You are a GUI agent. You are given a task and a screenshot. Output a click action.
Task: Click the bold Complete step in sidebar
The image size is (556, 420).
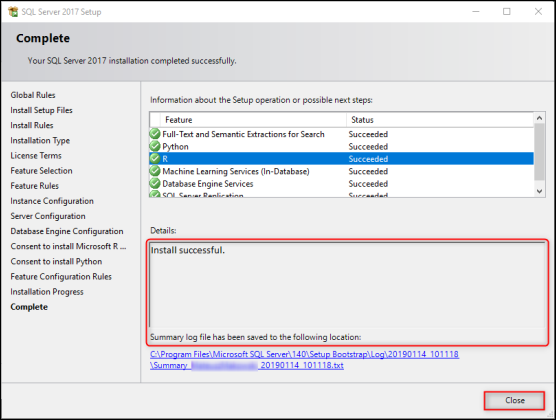tap(29, 307)
